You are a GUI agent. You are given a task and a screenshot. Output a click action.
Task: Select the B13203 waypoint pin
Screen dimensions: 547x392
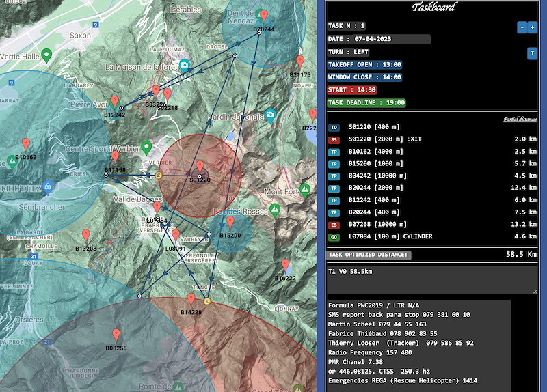(x=86, y=236)
